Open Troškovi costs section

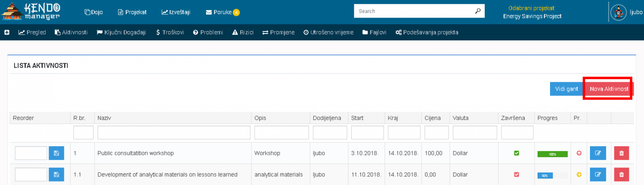(170, 32)
